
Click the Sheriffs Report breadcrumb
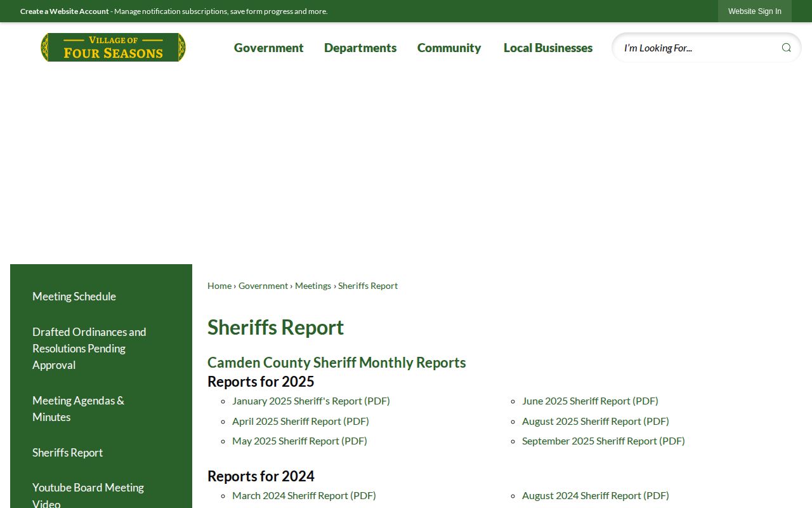tap(368, 286)
